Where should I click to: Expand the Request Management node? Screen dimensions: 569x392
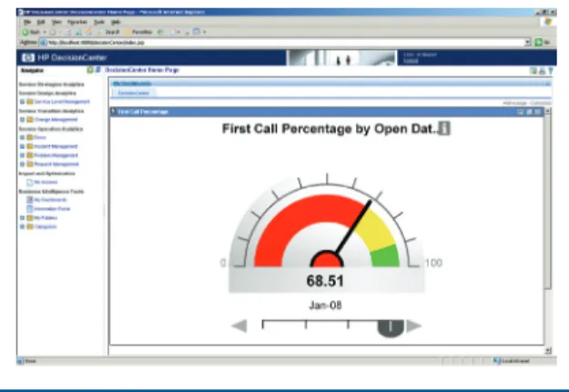click(22, 165)
